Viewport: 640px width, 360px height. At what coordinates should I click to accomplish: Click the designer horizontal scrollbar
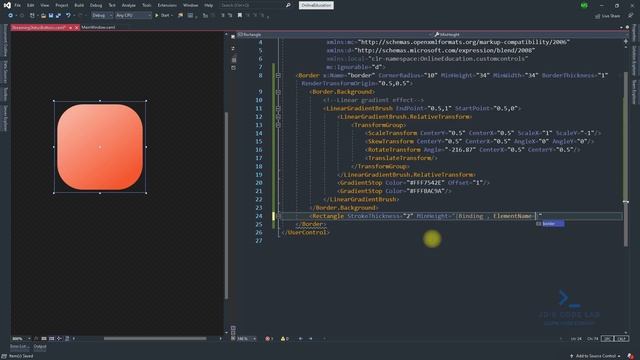pyautogui.click(x=155, y=338)
